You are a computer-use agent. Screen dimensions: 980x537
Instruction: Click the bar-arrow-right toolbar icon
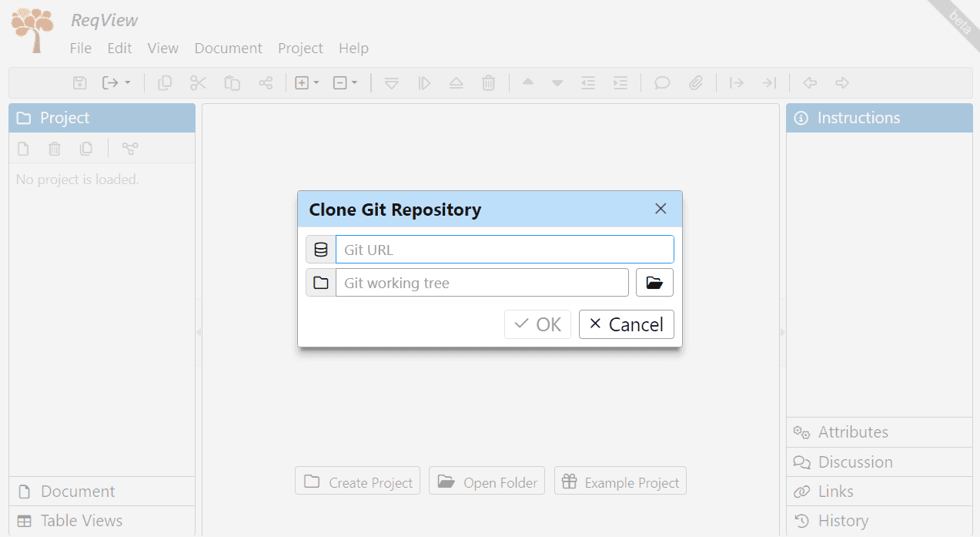737,82
